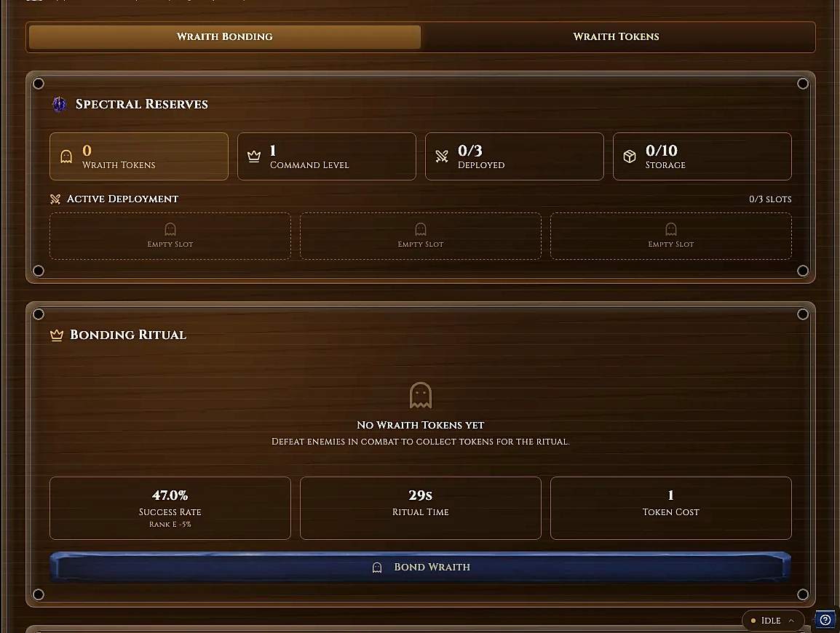The width and height of the screenshot is (840, 633).
Task: Switch to the Wraith Tokens tab
Action: click(x=616, y=36)
